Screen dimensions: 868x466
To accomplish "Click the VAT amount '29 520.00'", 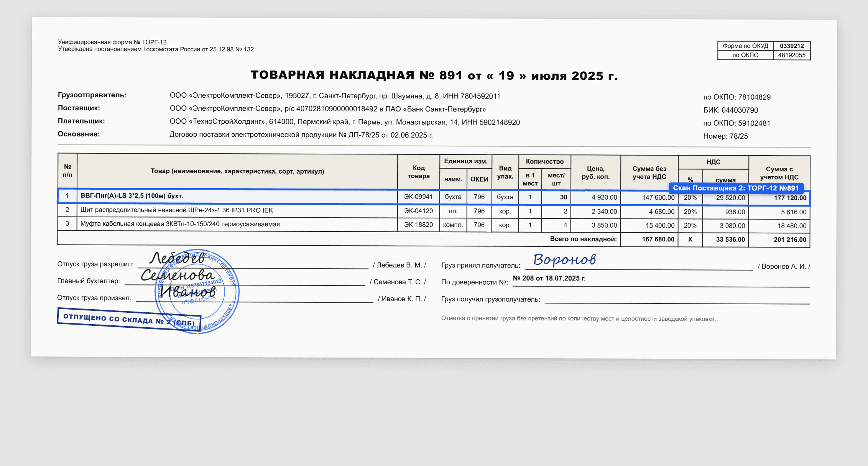I will 730,198.
